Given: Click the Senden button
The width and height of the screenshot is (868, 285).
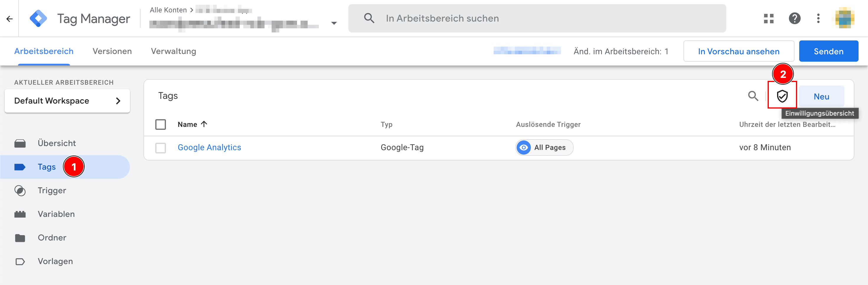Looking at the screenshot, I should 828,51.
